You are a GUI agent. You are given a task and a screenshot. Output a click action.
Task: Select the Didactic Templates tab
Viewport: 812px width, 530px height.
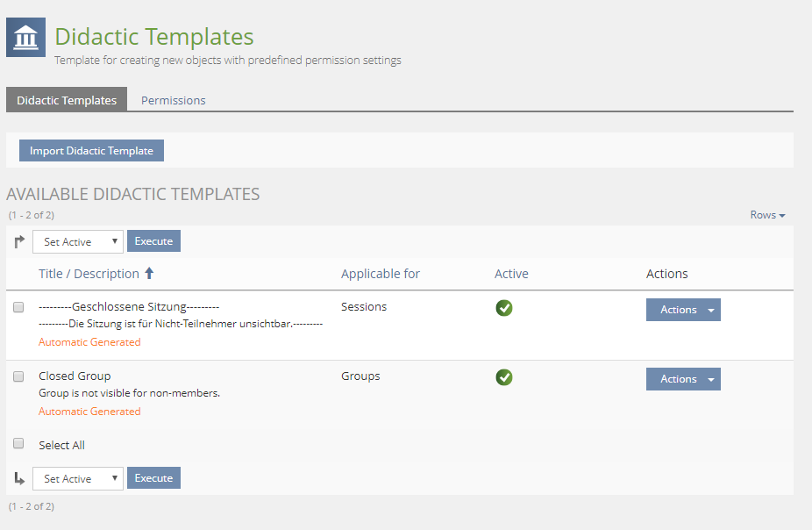tap(67, 100)
